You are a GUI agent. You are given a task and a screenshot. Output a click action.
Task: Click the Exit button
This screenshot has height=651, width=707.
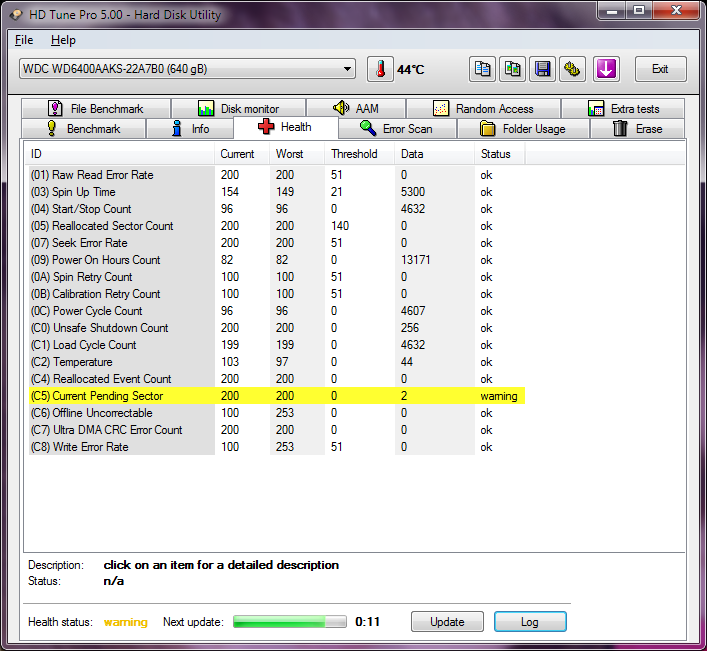[661, 69]
